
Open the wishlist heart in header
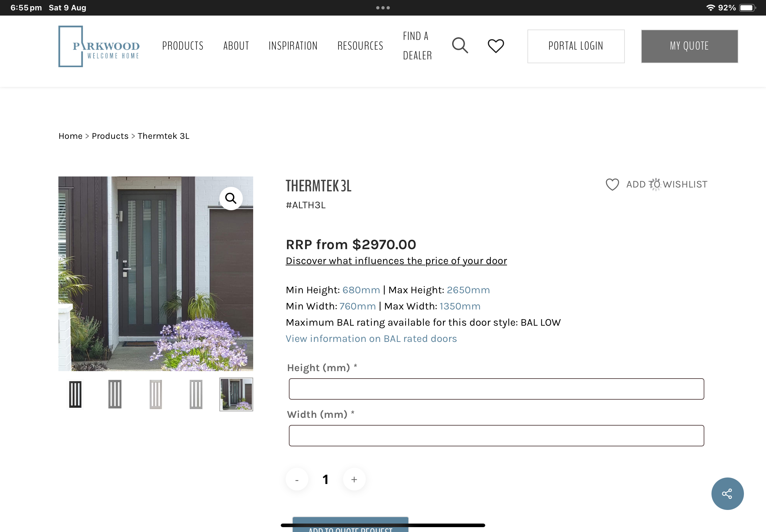point(496,46)
